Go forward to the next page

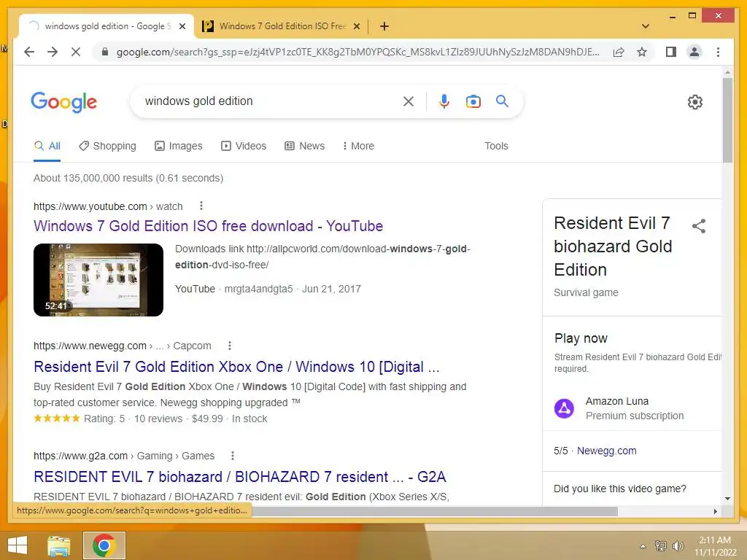point(53,52)
